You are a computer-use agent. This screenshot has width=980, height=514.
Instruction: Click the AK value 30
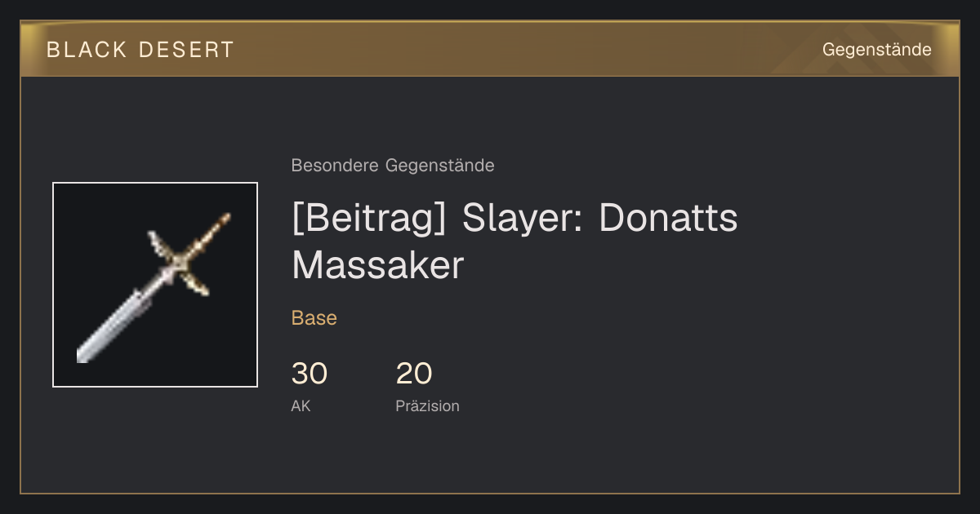(310, 374)
